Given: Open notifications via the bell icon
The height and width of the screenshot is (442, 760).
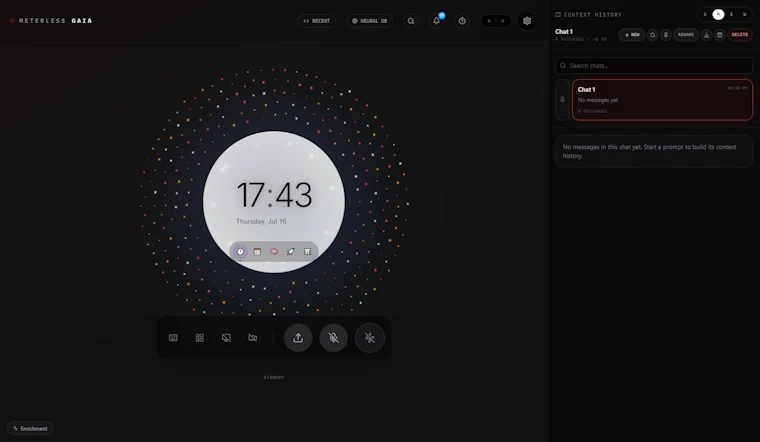Looking at the screenshot, I should [437, 21].
